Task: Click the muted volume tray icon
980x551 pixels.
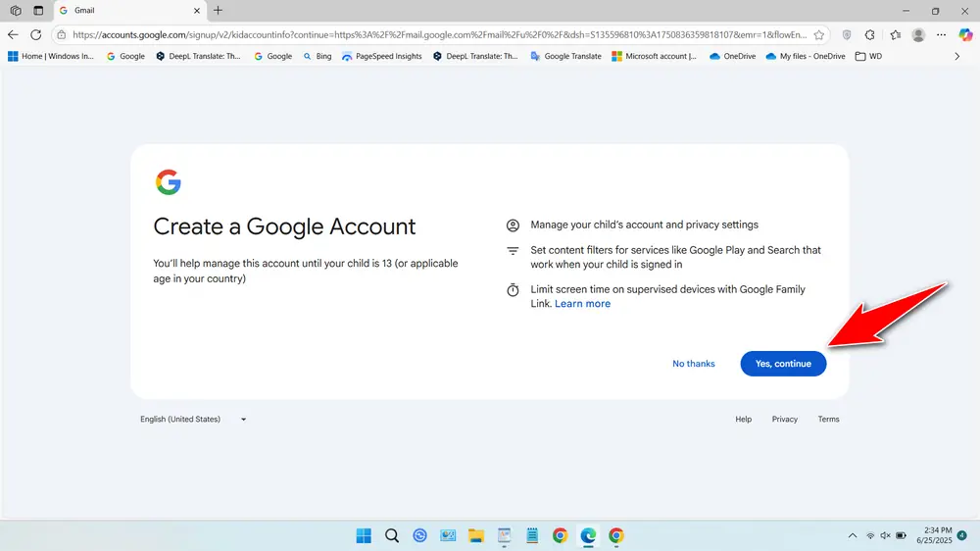Action: coord(885,536)
